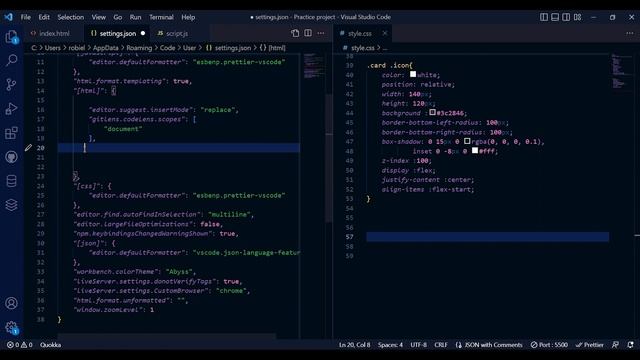This screenshot has width=640, height=360.
Task: Click the #fff color swatch on line 48
Action: 475,151
